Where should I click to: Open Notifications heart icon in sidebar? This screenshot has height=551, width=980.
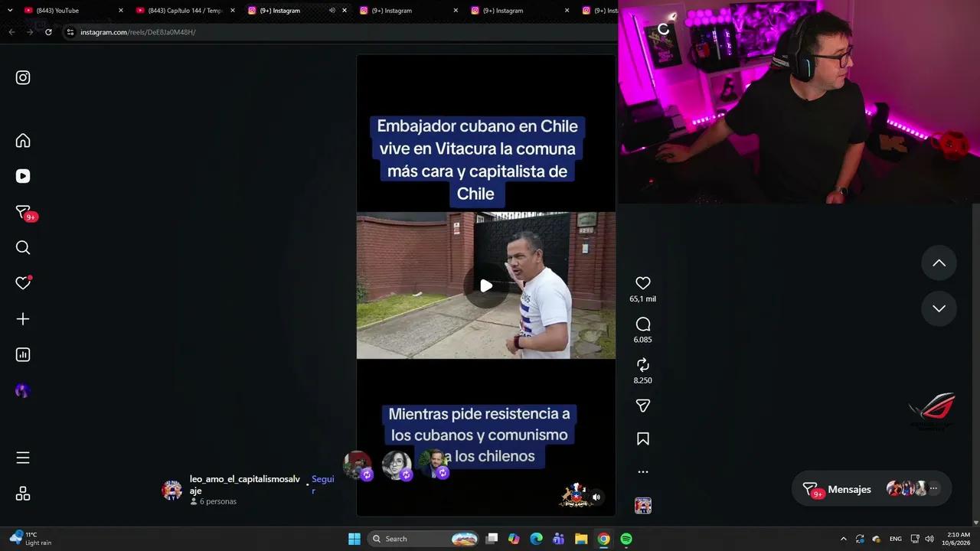tap(23, 282)
